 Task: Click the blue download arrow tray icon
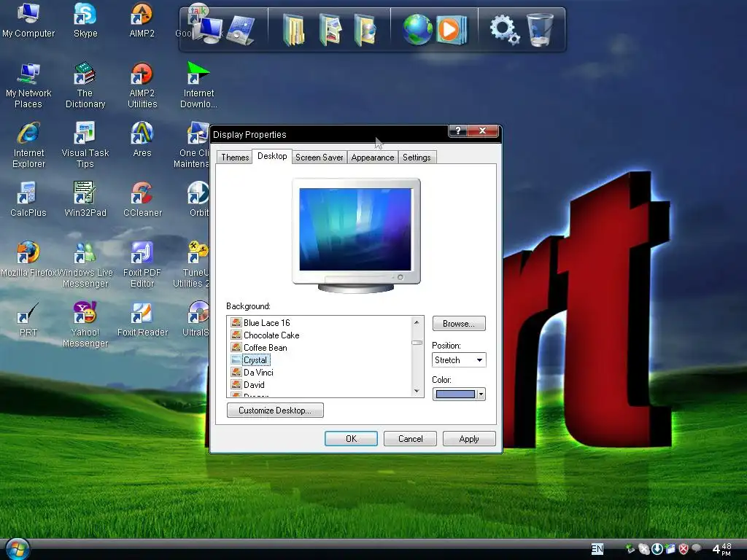[657, 549]
